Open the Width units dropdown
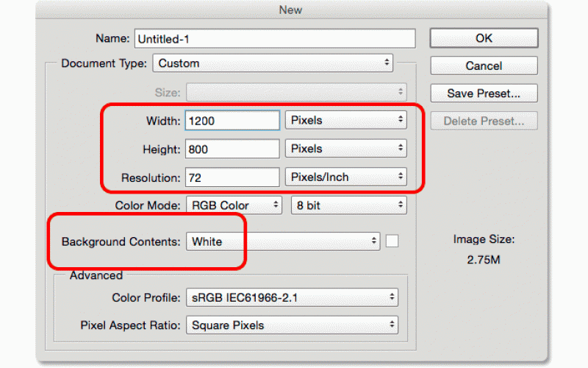The image size is (588, 368). pyautogui.click(x=345, y=120)
